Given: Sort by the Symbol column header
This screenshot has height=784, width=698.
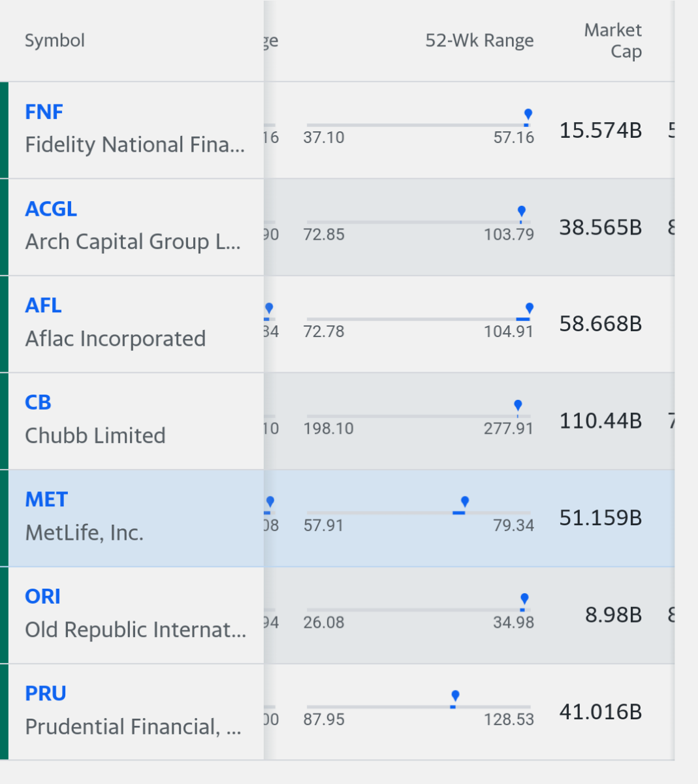Looking at the screenshot, I should pos(55,41).
